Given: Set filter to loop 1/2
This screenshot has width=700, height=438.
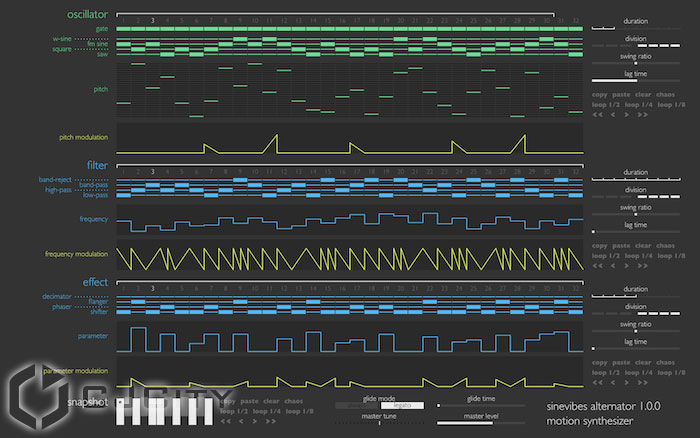Looking at the screenshot, I should (x=606, y=256).
